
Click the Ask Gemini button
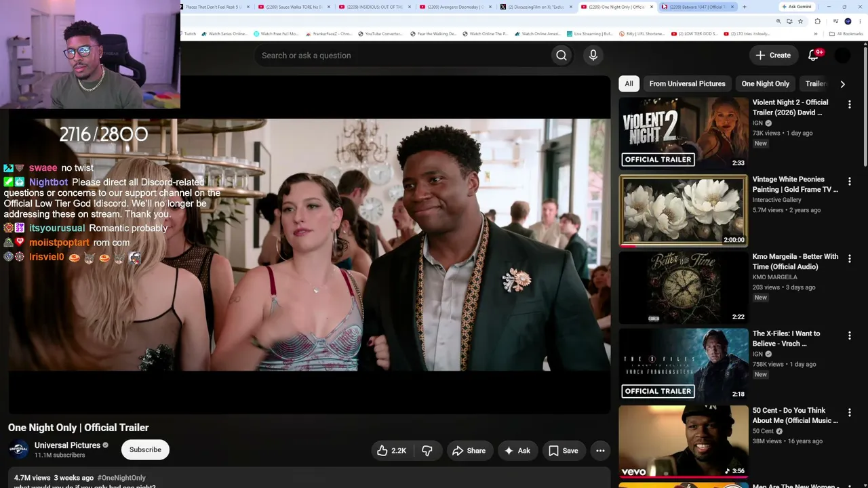(796, 7)
